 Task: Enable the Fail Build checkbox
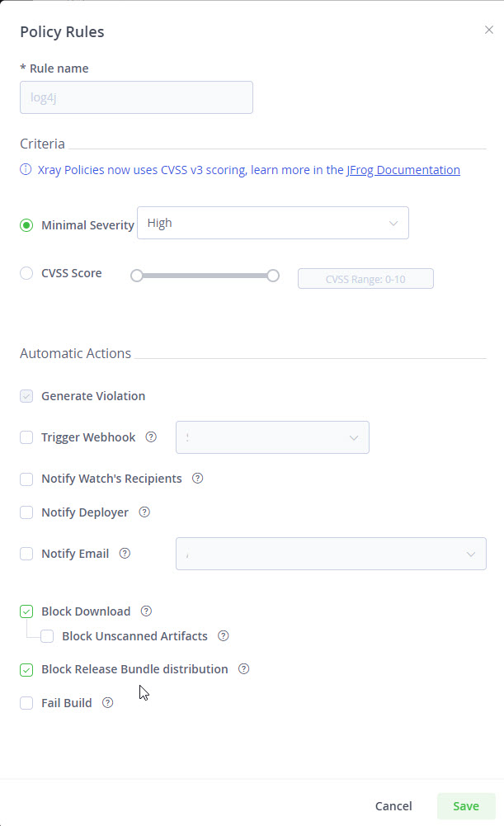[x=26, y=703]
